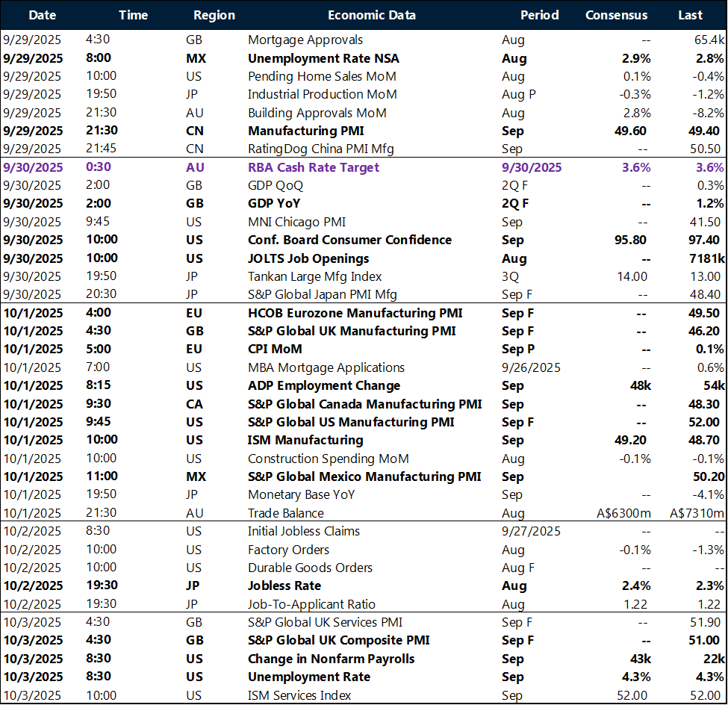
Task: Click the Consensus column header
Action: (616, 15)
